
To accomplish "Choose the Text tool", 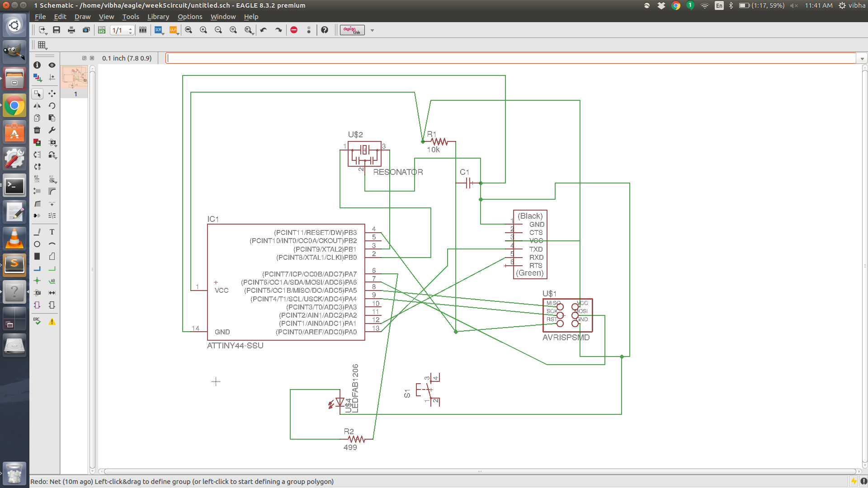I will coord(52,232).
